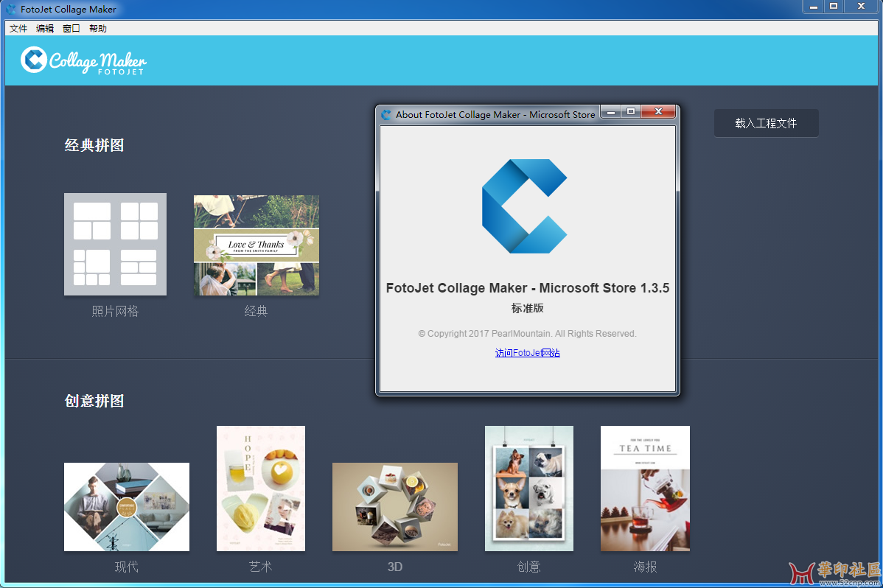Click the 创意拼图 section heading
This screenshot has width=883, height=588.
click(94, 401)
